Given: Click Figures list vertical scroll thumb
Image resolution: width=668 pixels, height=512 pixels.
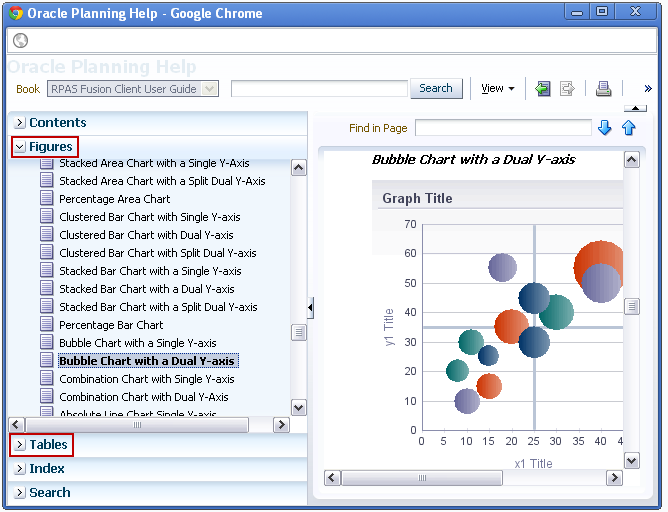Looking at the screenshot, I should (x=299, y=333).
